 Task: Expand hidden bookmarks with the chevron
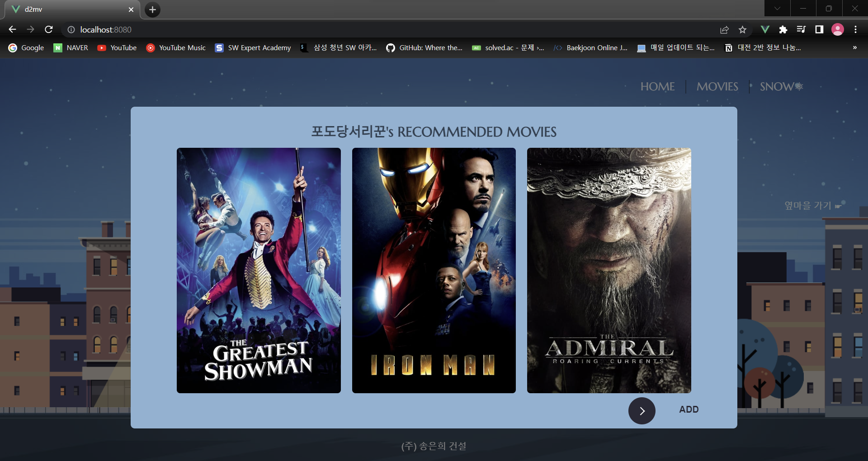[854, 47]
